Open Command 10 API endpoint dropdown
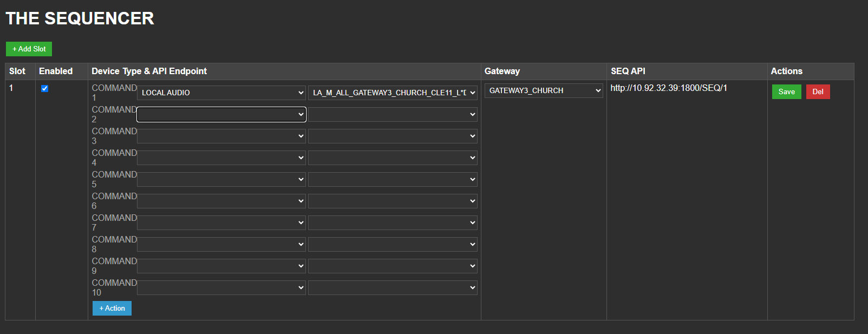 [393, 287]
